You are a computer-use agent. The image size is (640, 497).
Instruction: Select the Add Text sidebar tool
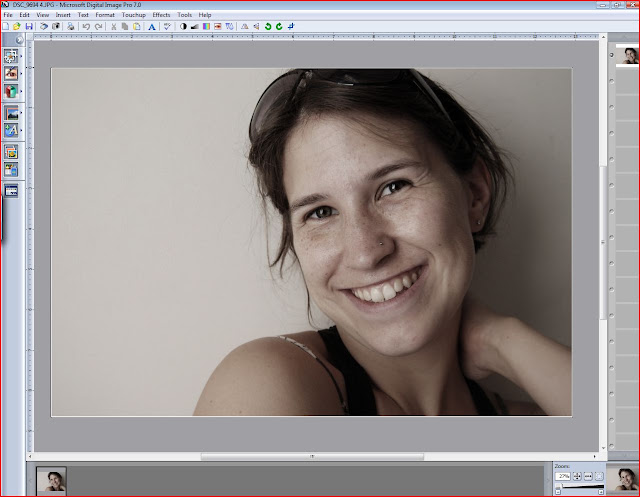[x=11, y=131]
